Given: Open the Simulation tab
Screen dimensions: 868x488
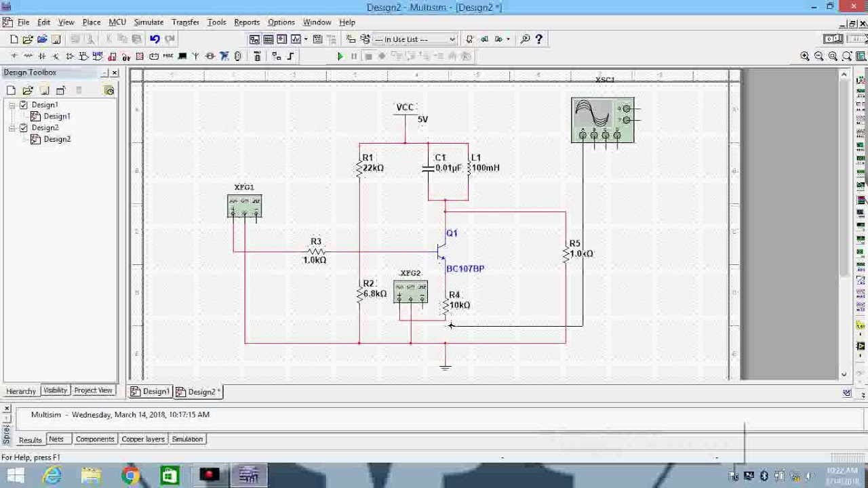Looking at the screenshot, I should [x=187, y=439].
